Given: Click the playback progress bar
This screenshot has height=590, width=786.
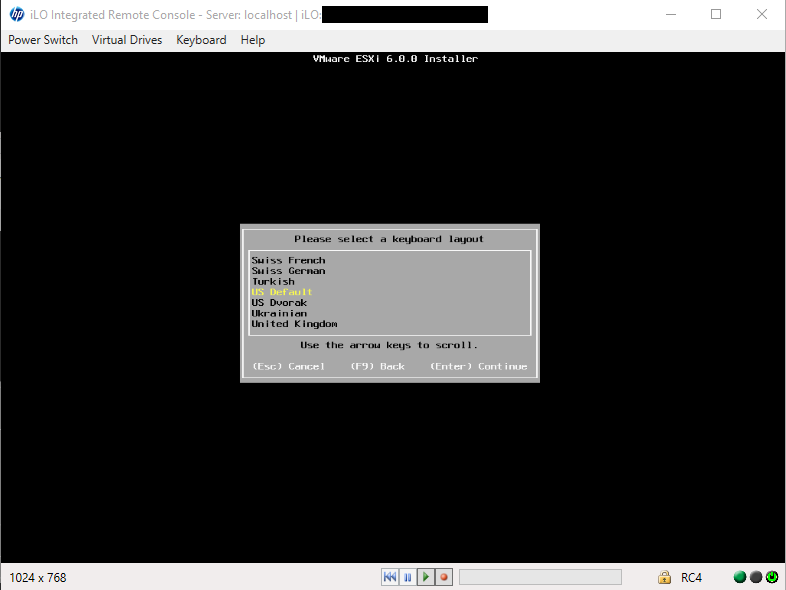Looking at the screenshot, I should click(x=540, y=577).
